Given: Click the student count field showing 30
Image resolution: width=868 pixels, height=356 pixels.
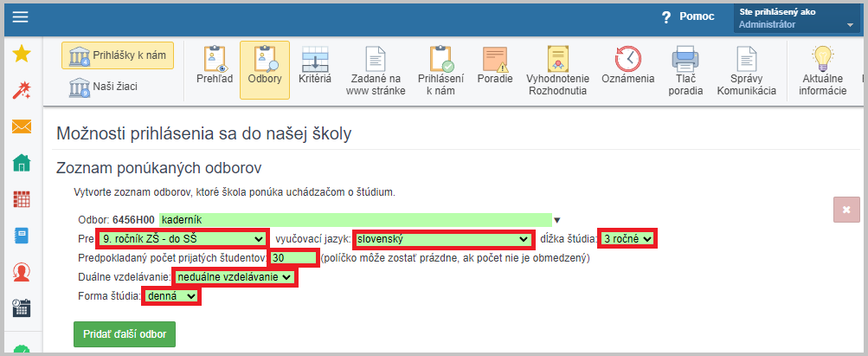Looking at the screenshot, I should tap(293, 258).
